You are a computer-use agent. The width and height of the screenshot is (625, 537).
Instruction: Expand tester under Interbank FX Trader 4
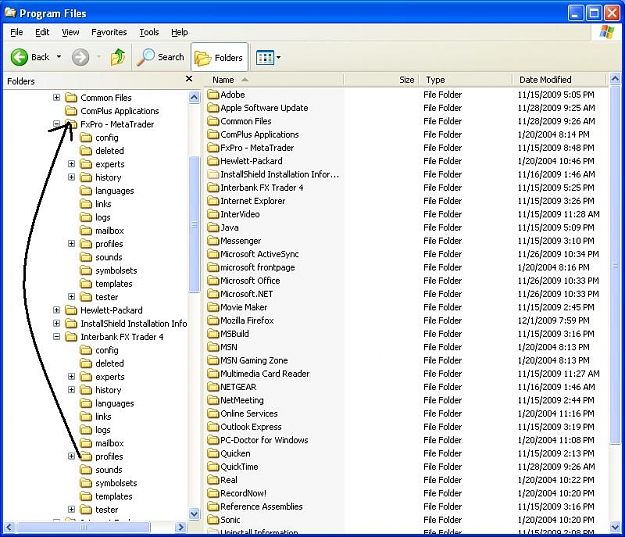point(71,509)
